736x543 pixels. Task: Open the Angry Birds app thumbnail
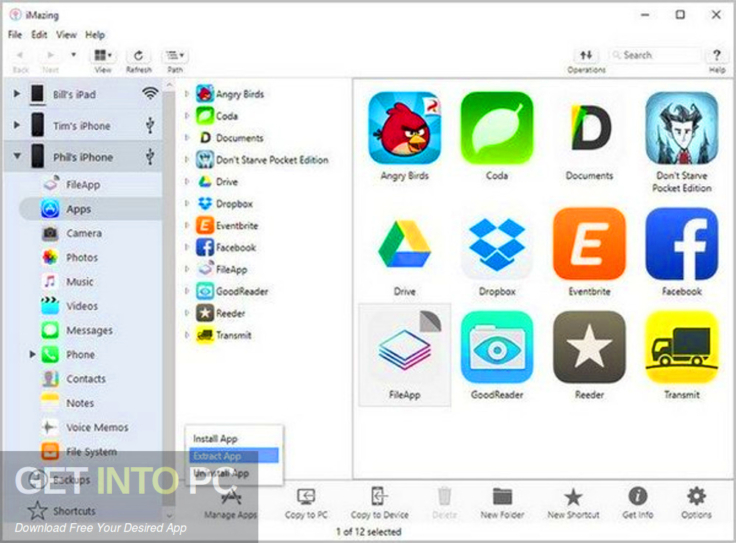(x=404, y=128)
